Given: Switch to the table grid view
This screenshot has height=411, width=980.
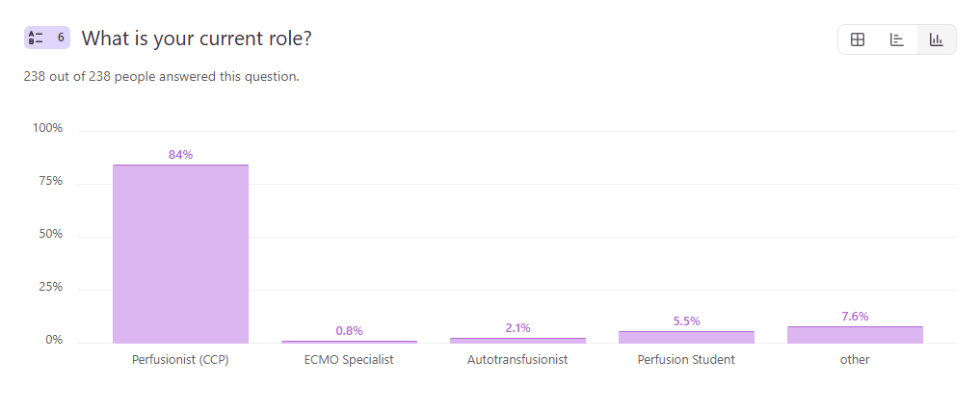Looking at the screenshot, I should (858, 39).
